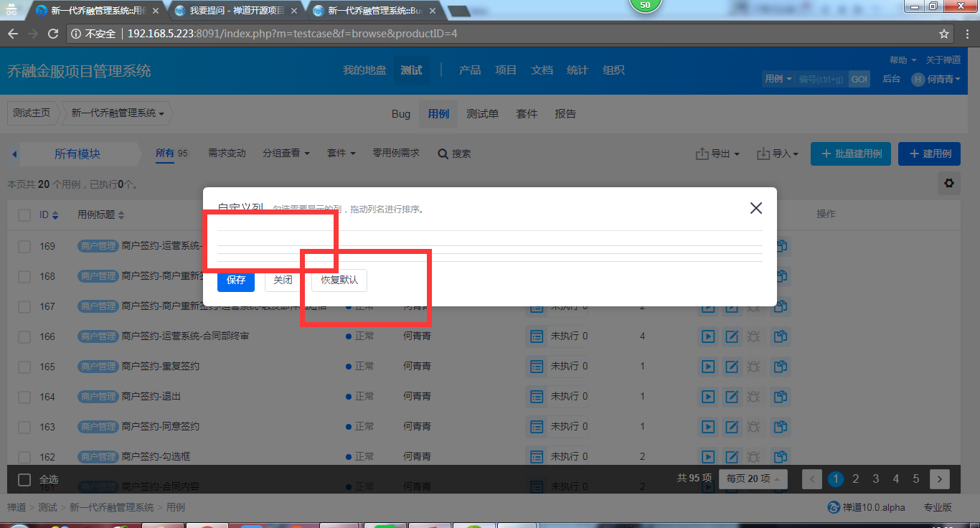Image resolution: width=980 pixels, height=528 pixels.
Task: Click the GO! button
Action: tap(859, 79)
